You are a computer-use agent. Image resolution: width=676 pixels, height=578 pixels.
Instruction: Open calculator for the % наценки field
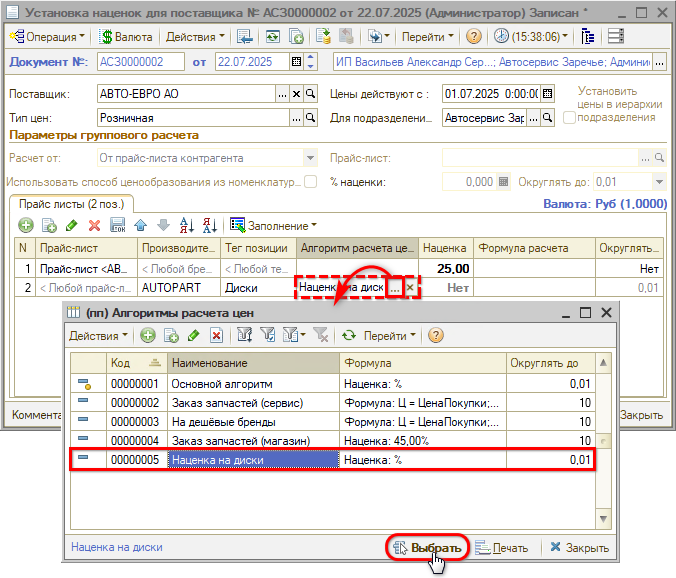pyautogui.click(x=504, y=182)
